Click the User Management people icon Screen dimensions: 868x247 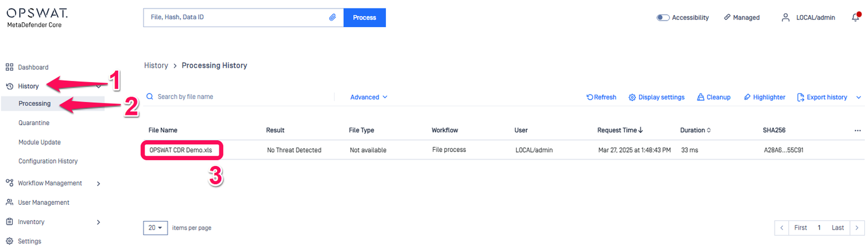pyautogui.click(x=10, y=202)
